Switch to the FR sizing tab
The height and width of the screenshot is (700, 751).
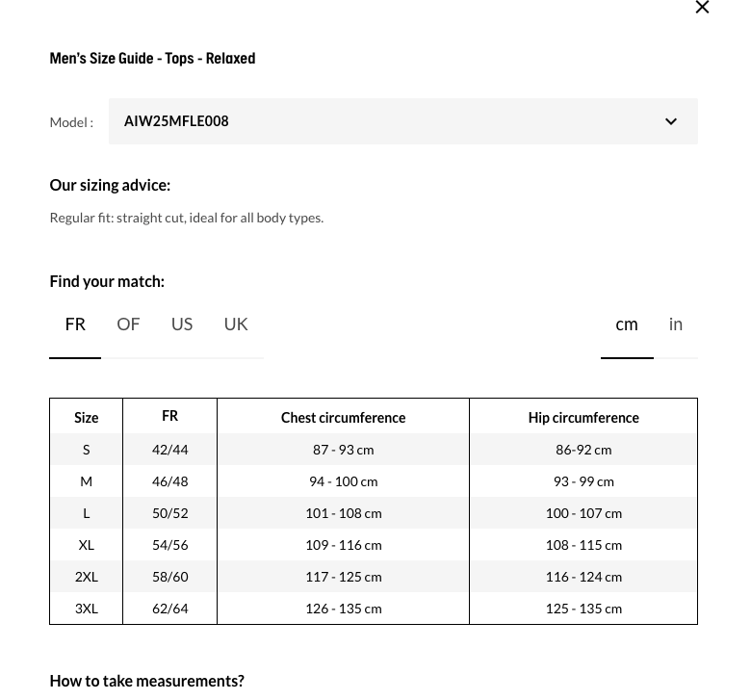click(x=75, y=324)
